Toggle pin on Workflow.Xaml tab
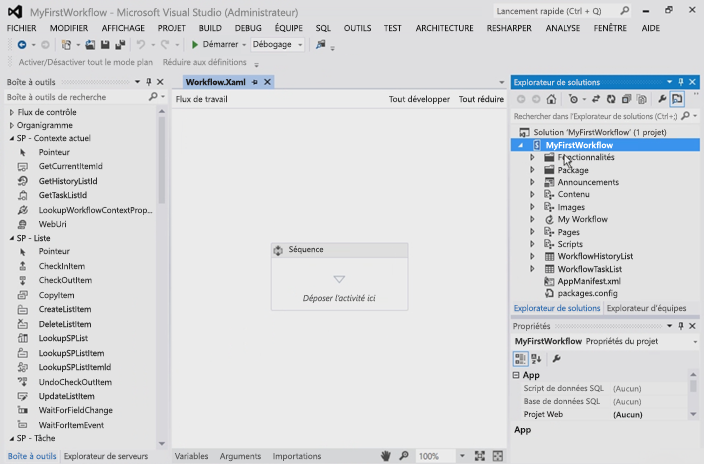Image resolution: width=704 pixels, height=464 pixels. [255, 82]
